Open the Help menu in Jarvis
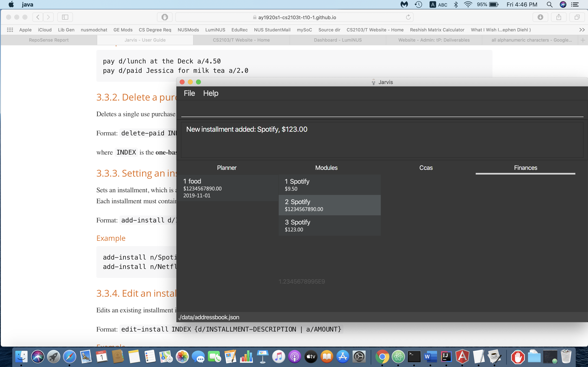This screenshot has height=367, width=588. coord(211,93)
